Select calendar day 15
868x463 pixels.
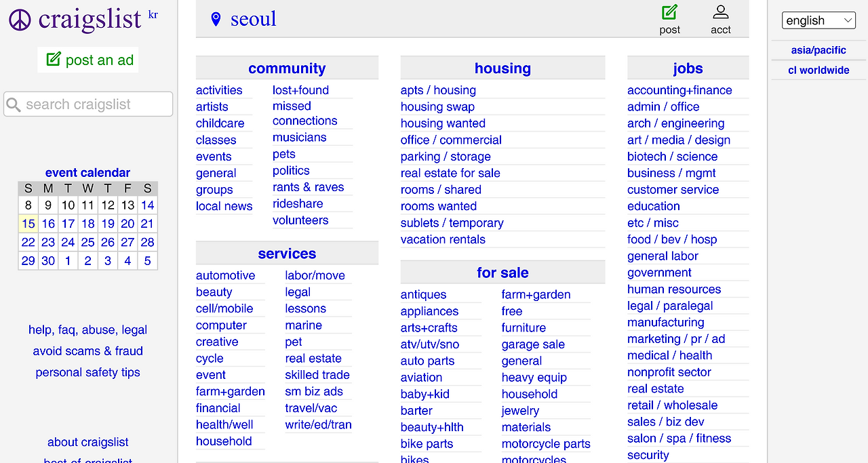click(28, 224)
